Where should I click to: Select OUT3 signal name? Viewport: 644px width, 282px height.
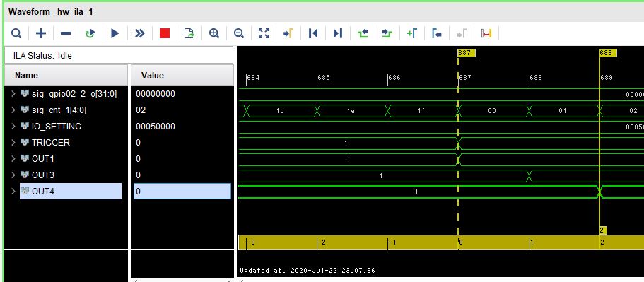coord(42,175)
